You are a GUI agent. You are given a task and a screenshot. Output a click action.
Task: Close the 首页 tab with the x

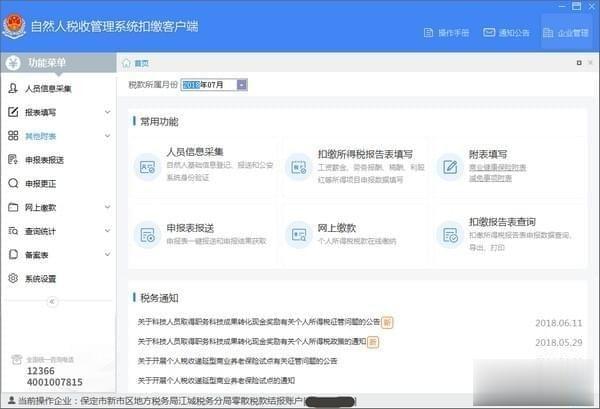591,62
